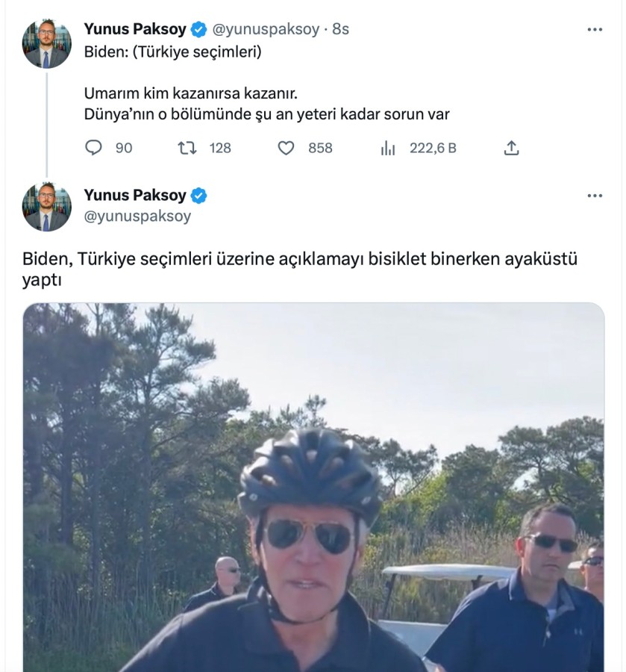Click @yunuspaksoy handle beside the 8s timestamp
The height and width of the screenshot is (672, 626).
(x=266, y=30)
